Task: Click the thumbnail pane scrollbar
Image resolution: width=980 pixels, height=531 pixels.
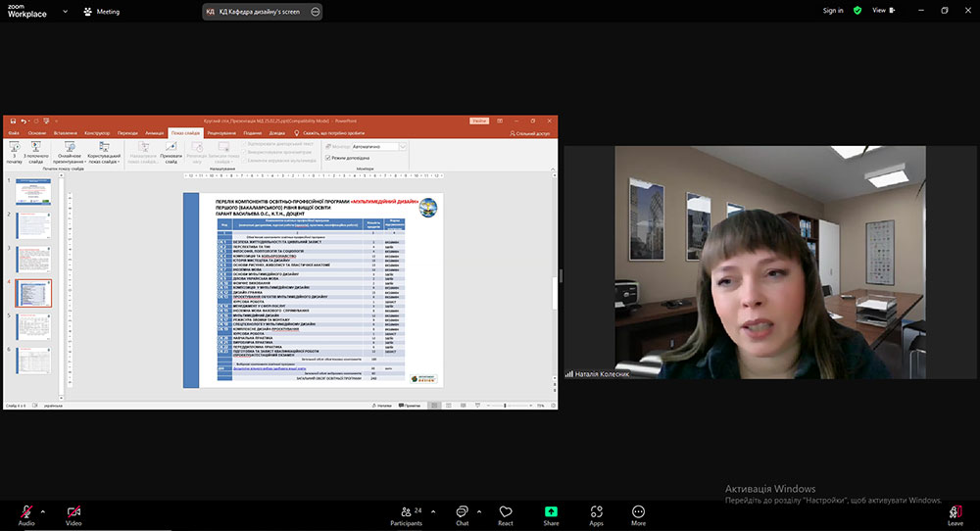Action: pos(61,287)
